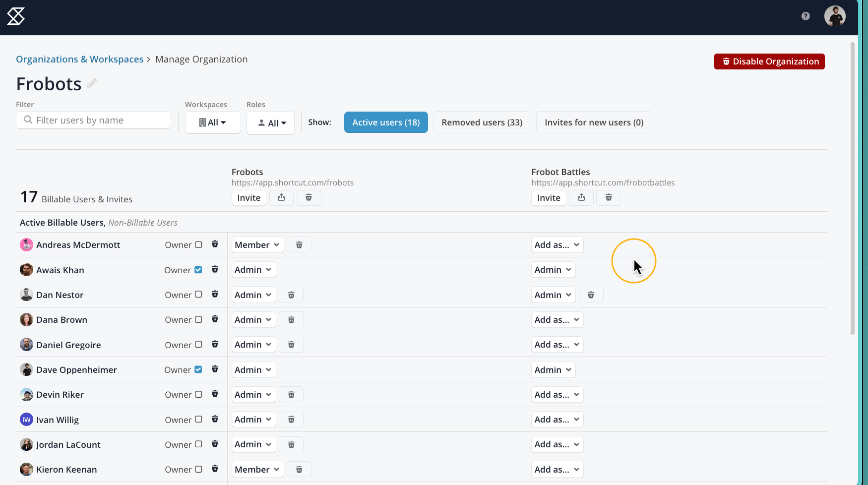
Task: Toggle Owner checkbox for Dan Nestor
Action: pos(198,295)
